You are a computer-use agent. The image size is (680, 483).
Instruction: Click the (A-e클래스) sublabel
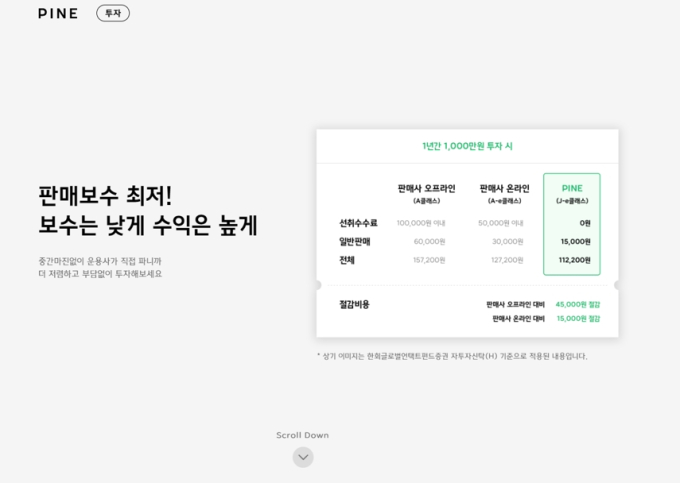click(x=504, y=201)
